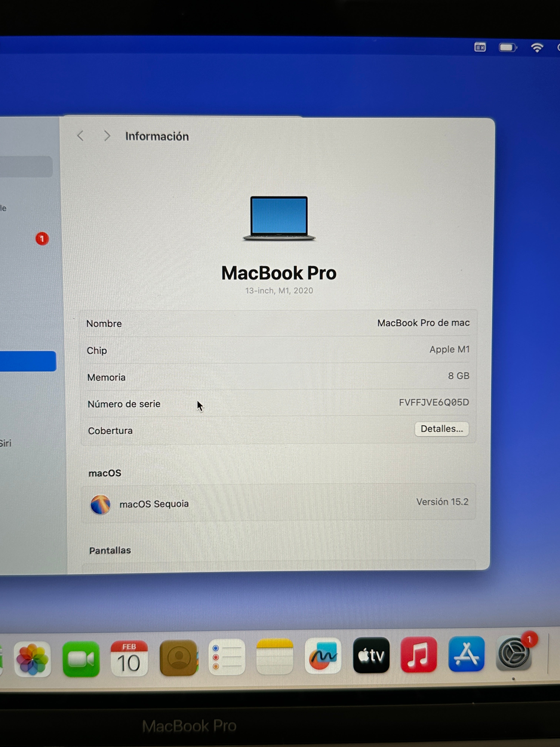This screenshot has width=560, height=747.
Task: Click the 'macOS Sequoia' label
Action: click(x=154, y=504)
